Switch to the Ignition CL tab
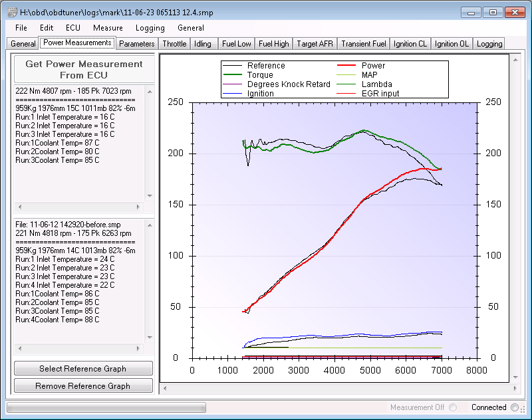The width and height of the screenshot is (532, 420). (410, 44)
